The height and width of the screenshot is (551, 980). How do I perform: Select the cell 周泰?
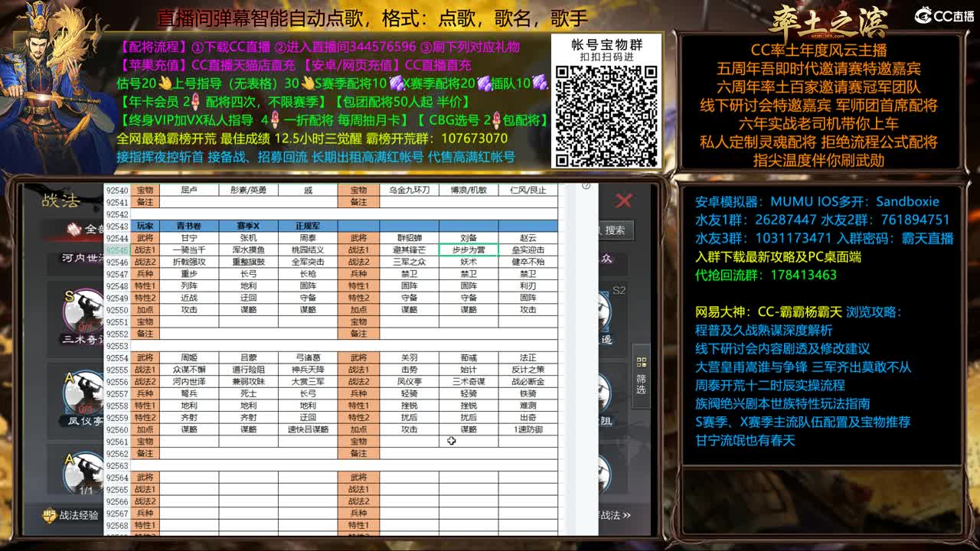click(308, 238)
